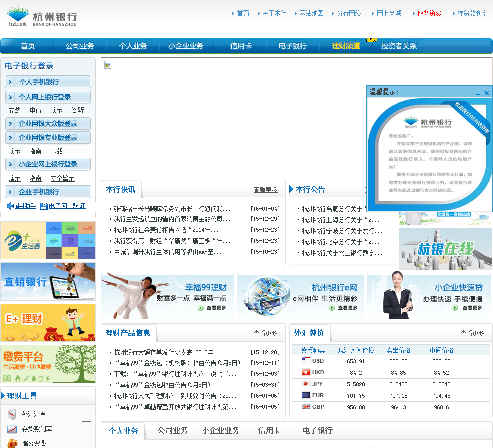Screen dimensions: 493x448
Task: Click 网上商城 top link
Action: click(389, 13)
